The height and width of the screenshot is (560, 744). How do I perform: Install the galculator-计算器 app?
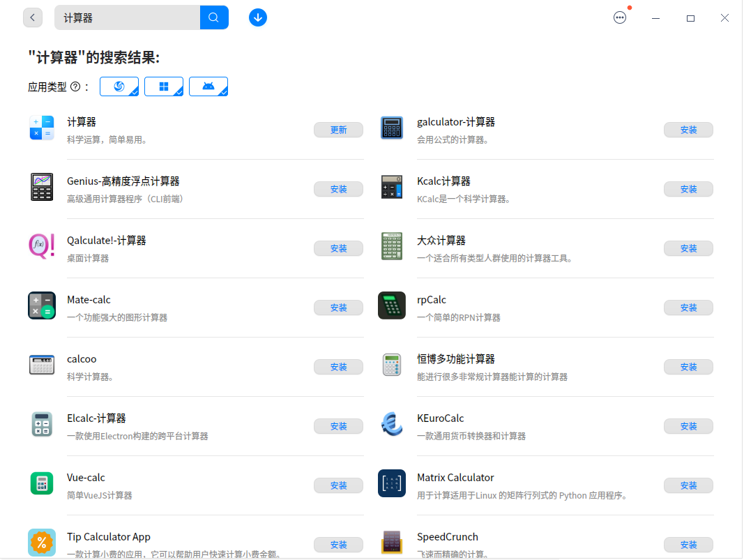(688, 129)
